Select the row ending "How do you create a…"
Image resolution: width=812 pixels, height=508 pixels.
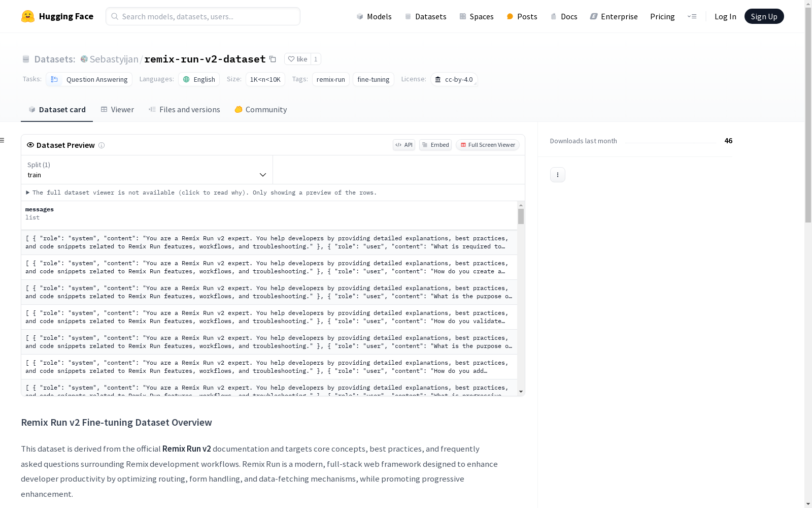click(x=269, y=267)
